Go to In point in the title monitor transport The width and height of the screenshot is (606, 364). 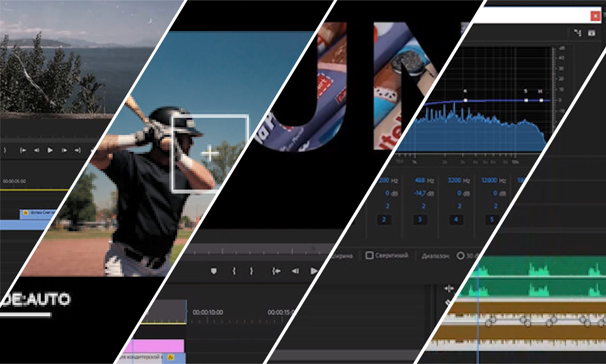click(x=276, y=271)
